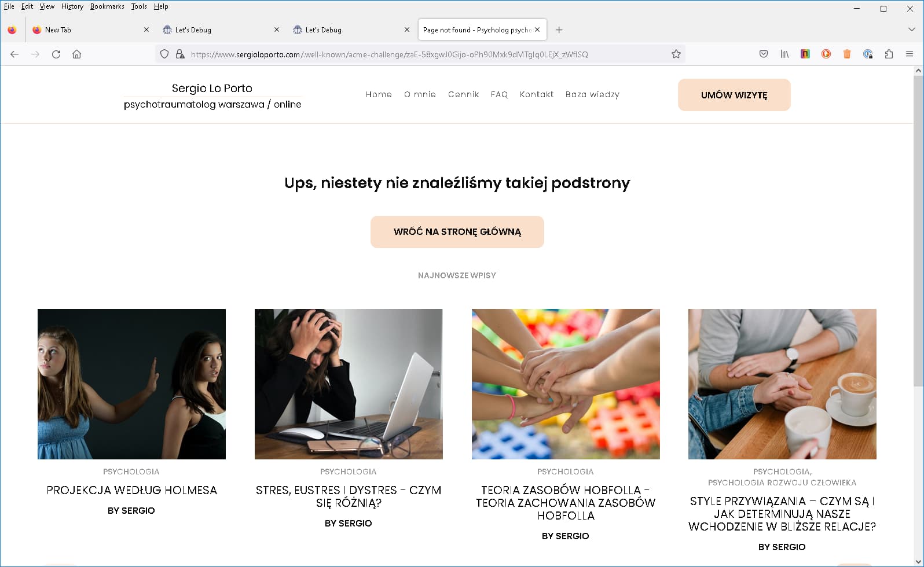View site connection lock information

click(180, 54)
